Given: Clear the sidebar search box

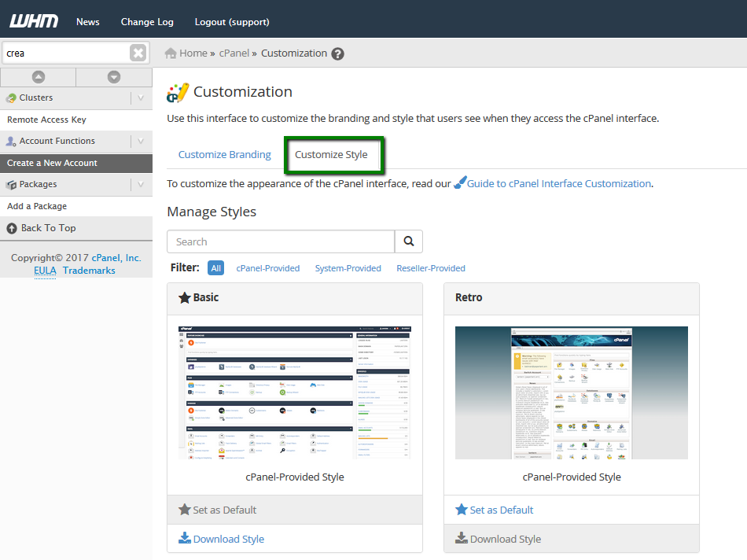Looking at the screenshot, I should tap(138, 53).
